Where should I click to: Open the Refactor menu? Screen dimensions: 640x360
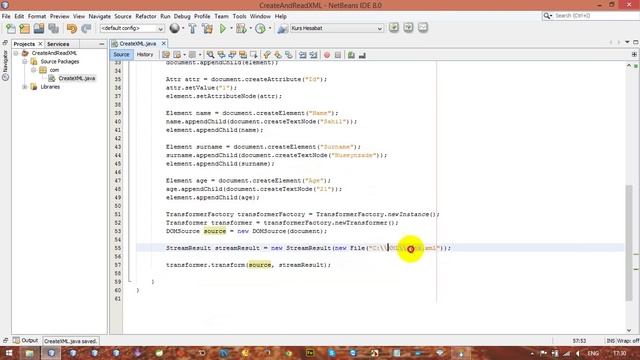click(146, 16)
